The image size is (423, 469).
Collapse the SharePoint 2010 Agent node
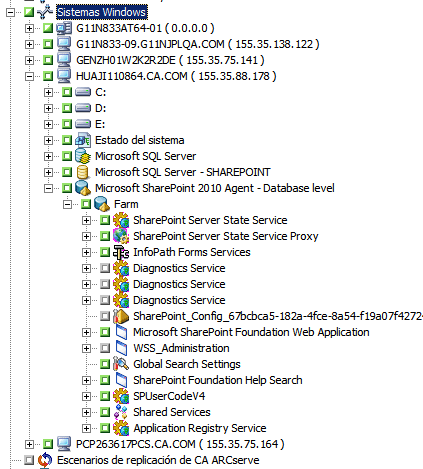[48, 188]
